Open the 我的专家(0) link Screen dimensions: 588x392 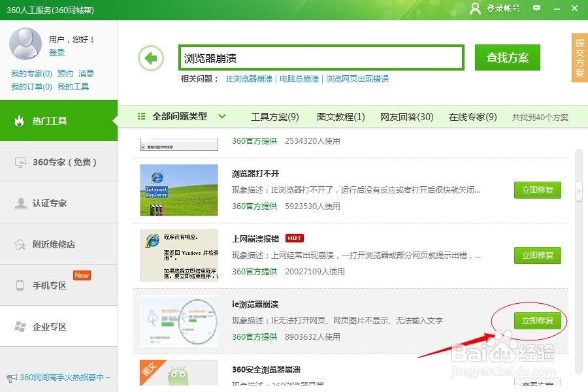pos(31,74)
